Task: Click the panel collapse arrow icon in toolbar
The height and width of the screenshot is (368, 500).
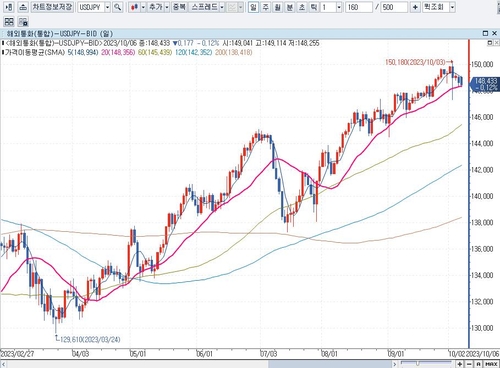Action: coord(9,7)
